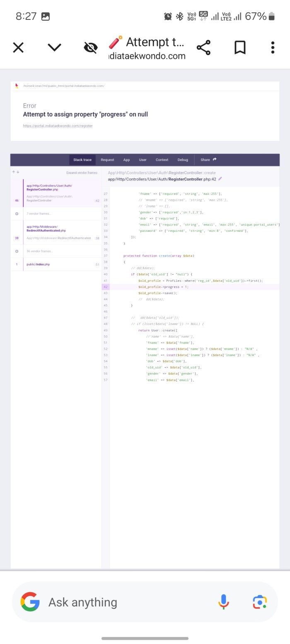The width and height of the screenshot is (290, 644).
Task: Switch to the Debug tab
Action: (x=183, y=160)
